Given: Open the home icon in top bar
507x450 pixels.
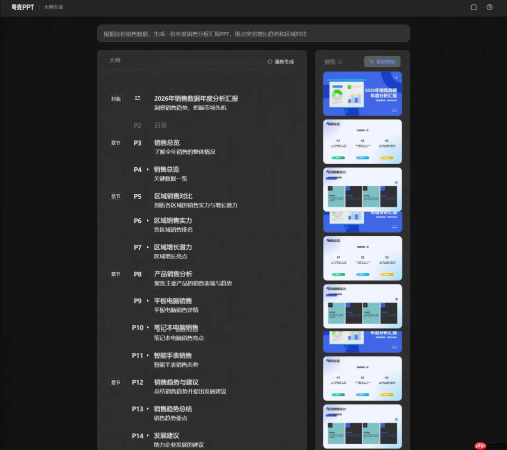Looking at the screenshot, I should pyautogui.click(x=474, y=7).
